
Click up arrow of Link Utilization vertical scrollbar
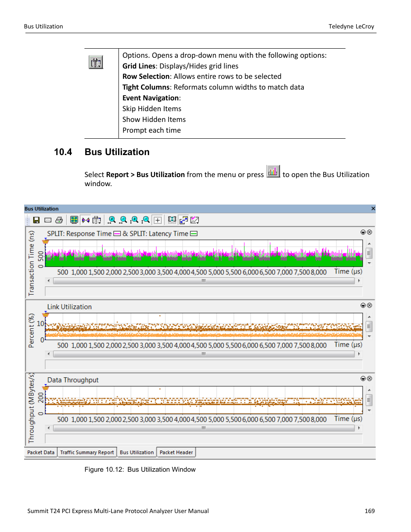tap(369, 317)
